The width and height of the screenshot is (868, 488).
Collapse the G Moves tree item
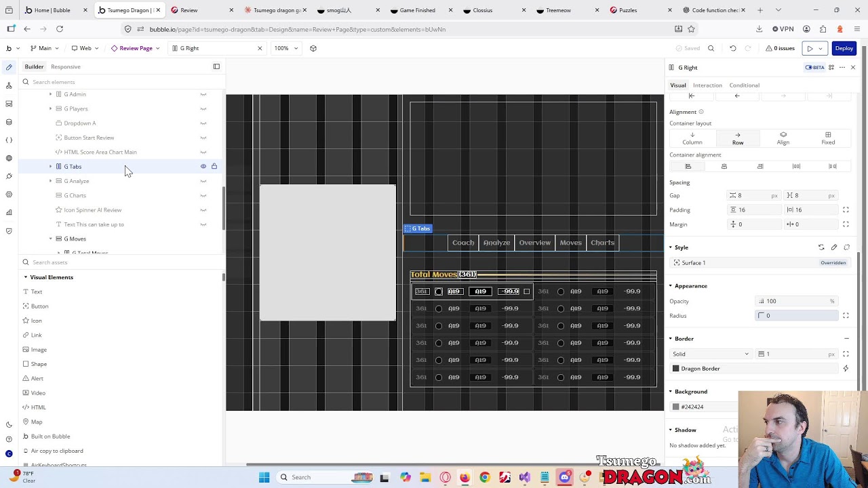50,239
